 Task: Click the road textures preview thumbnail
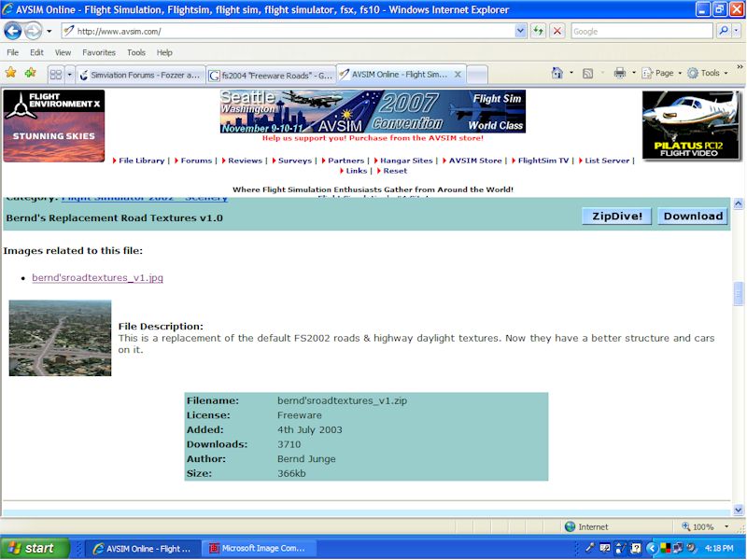[60, 338]
